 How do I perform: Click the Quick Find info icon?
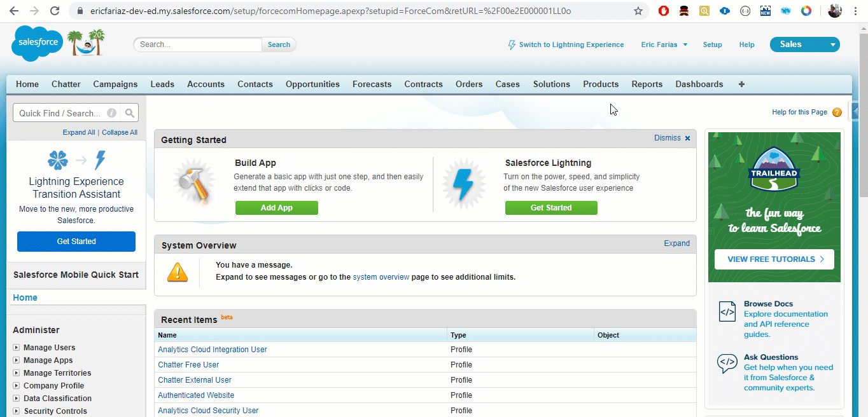click(111, 113)
